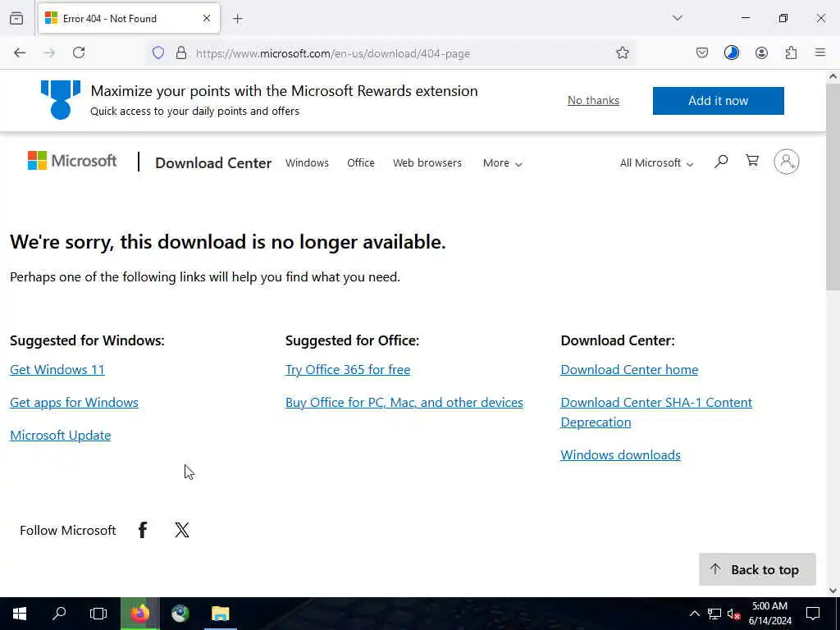The width and height of the screenshot is (840, 630).
Task: Click the forward navigation arrow
Action: click(49, 52)
